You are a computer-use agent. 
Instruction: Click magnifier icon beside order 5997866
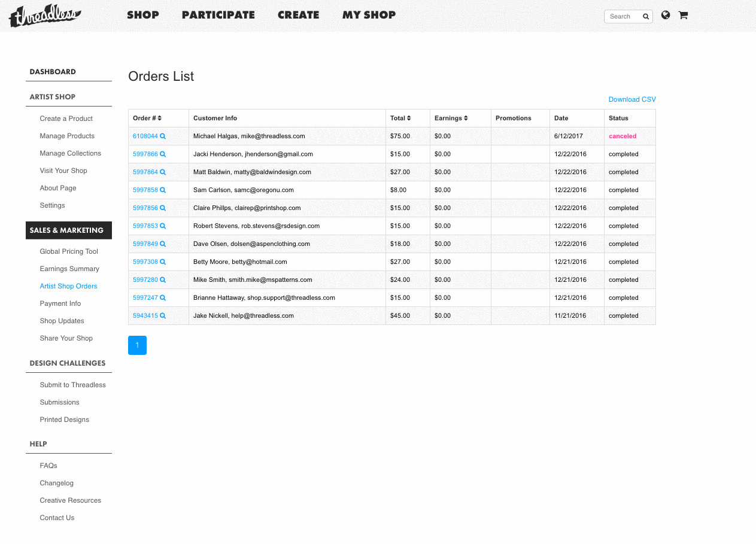(x=163, y=154)
